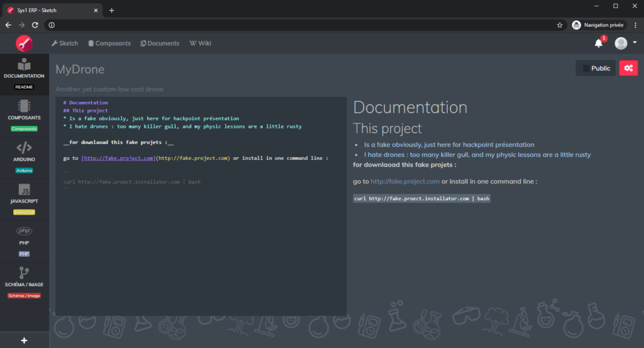
Task: Open the Sketch menu item
Action: coord(65,43)
